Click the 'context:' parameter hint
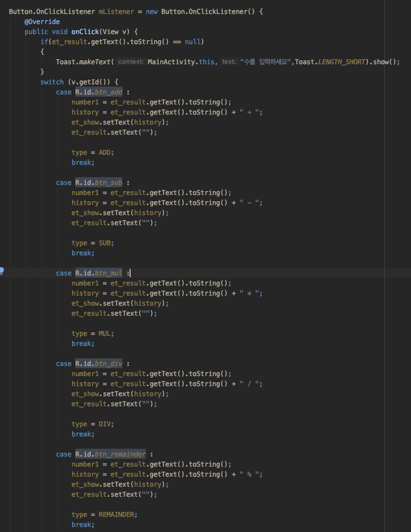This screenshot has width=411, height=532. pos(131,61)
